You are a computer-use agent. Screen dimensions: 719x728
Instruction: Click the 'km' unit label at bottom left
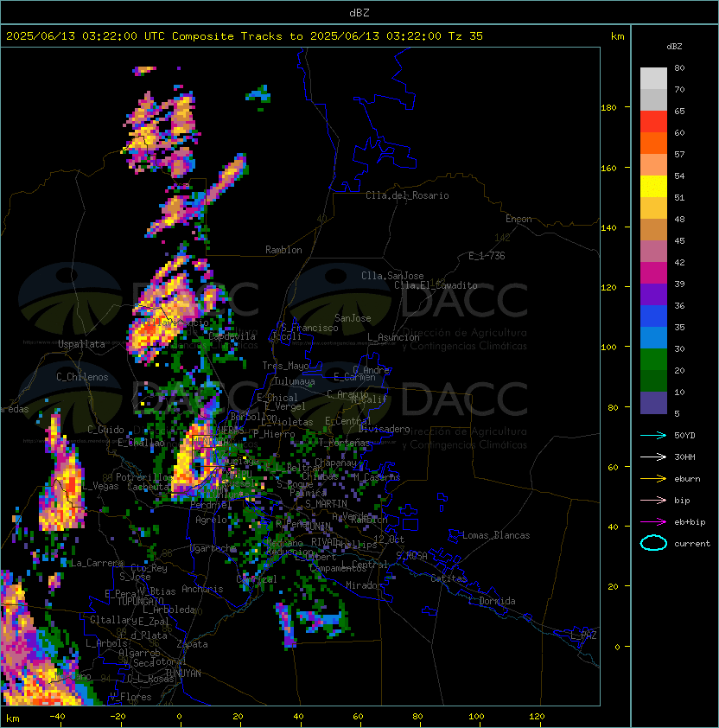click(13, 718)
